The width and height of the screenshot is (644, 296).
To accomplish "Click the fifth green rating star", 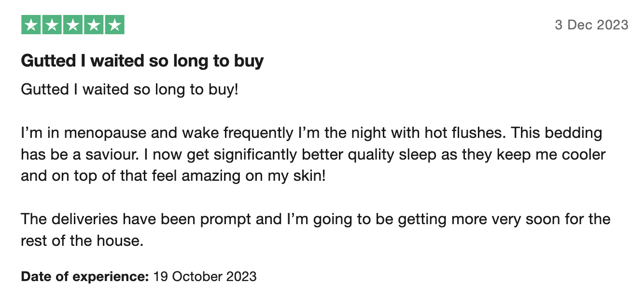I will coord(114,25).
